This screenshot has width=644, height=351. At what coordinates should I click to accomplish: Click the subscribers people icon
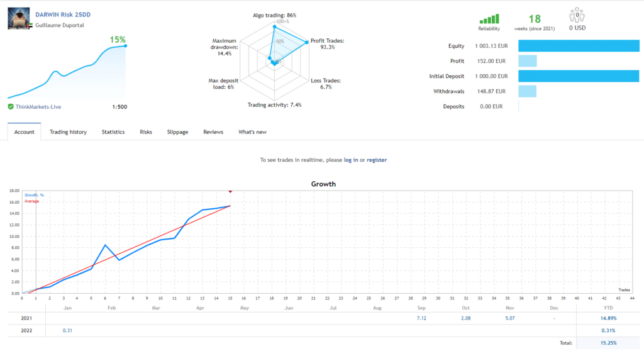tap(577, 14)
